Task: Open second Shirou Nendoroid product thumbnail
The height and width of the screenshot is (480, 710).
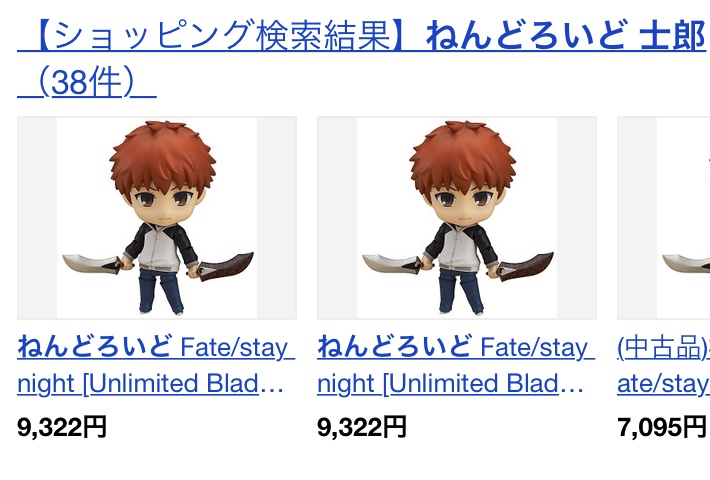Action: [x=457, y=218]
